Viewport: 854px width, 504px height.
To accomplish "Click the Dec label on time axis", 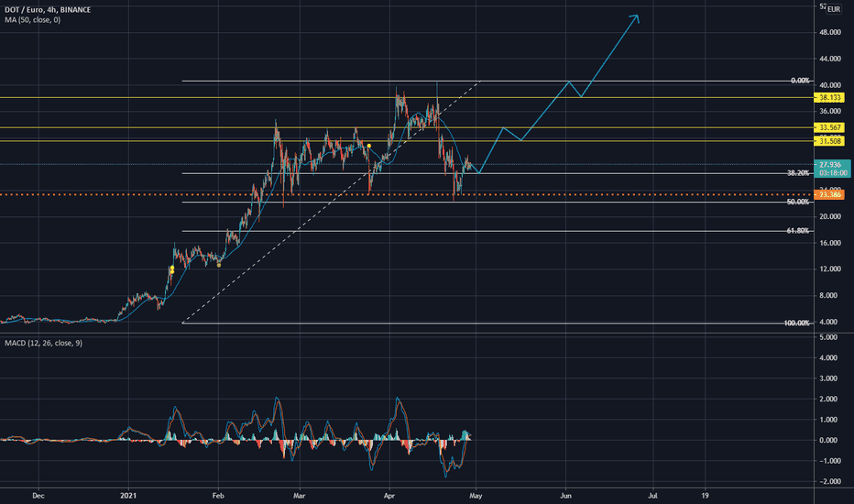I will pyautogui.click(x=38, y=496).
